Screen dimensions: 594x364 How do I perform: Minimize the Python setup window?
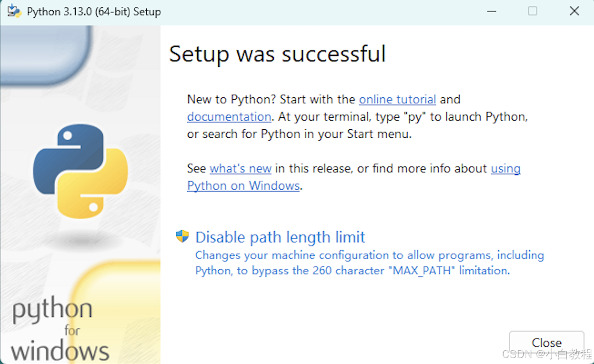click(x=491, y=11)
